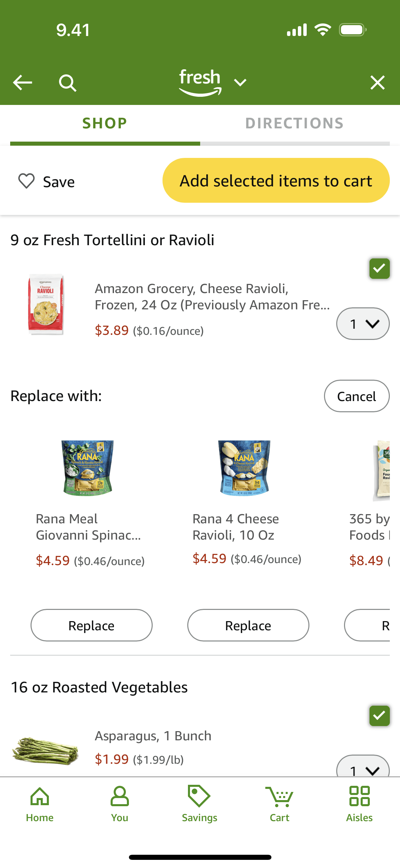Uncheck the Cheese Ravioli item checkbox
The image size is (400, 868).
click(379, 269)
